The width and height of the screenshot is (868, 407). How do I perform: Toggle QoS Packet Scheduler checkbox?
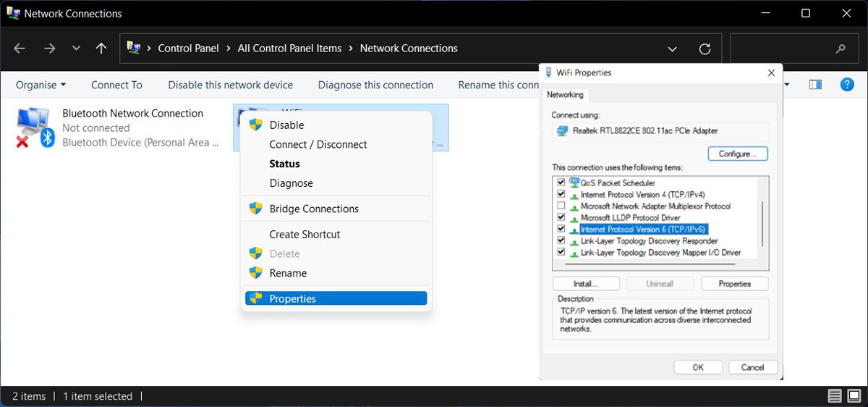click(x=561, y=183)
